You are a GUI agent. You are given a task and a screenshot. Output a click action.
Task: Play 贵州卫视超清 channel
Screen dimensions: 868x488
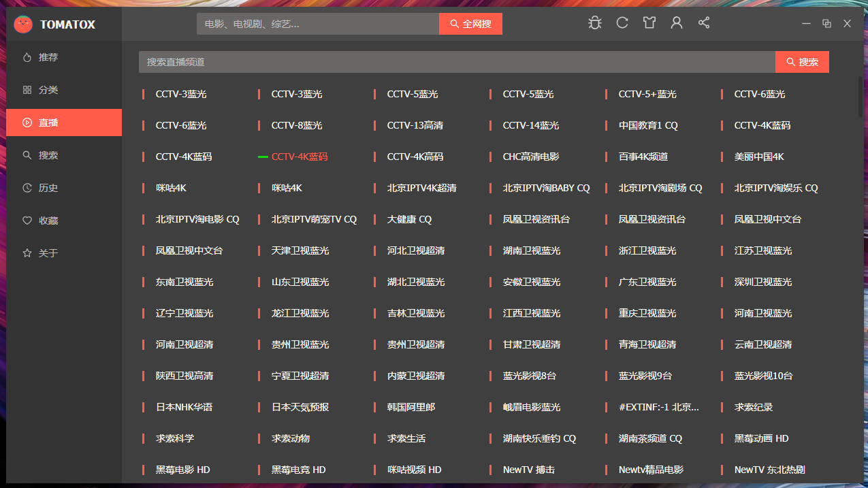(x=416, y=344)
